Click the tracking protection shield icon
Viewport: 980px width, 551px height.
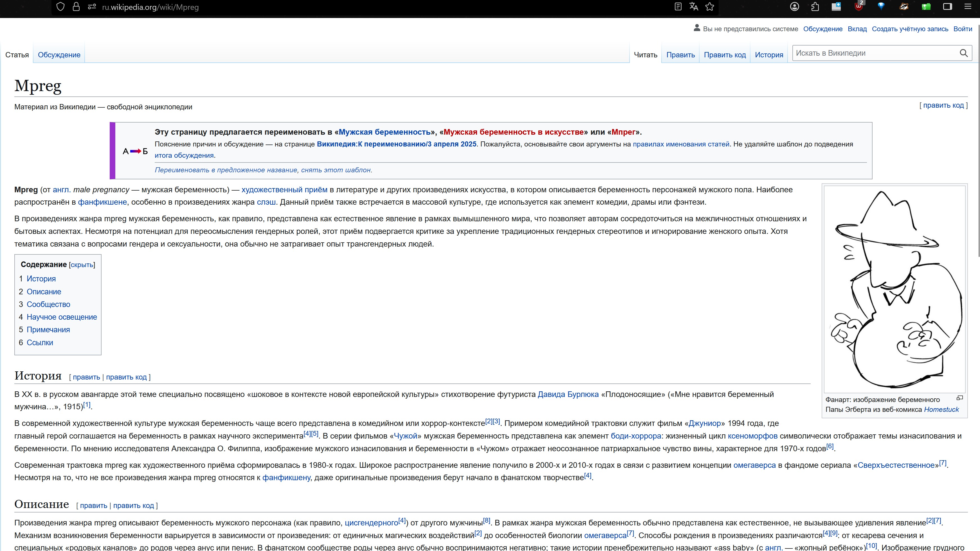[x=60, y=7]
